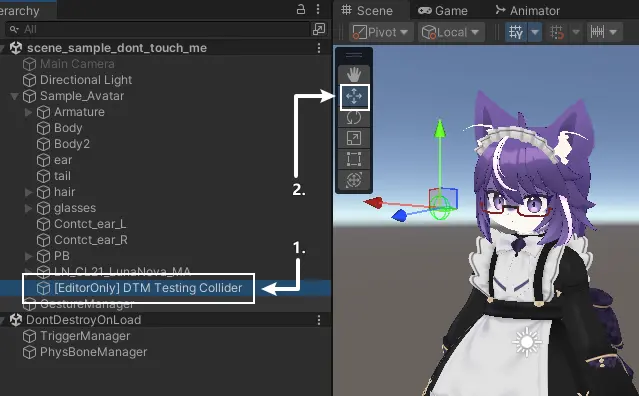Expand the PB object
Image resolution: width=639 pixels, height=396 pixels.
point(28,256)
